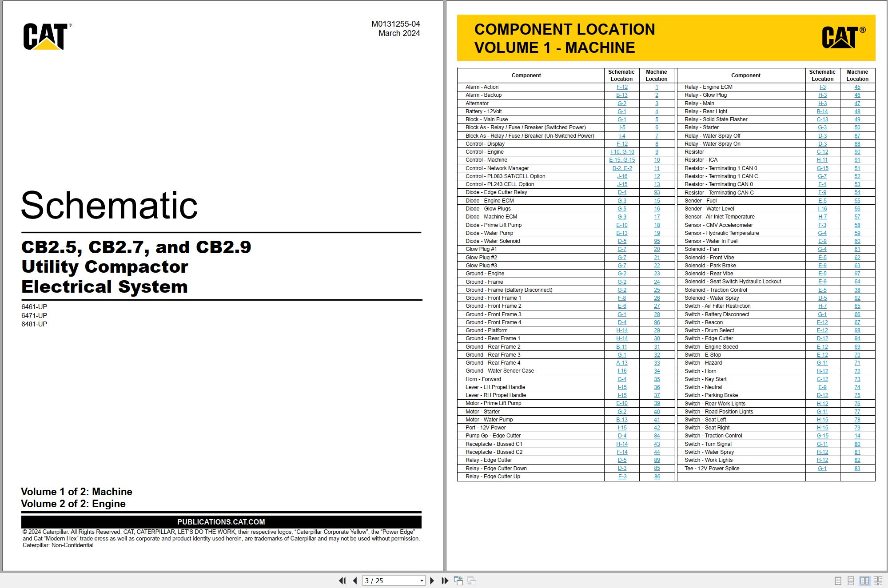Click the "Volume 2 of 2: Engine" text
Image resolution: width=888 pixels, height=588 pixels.
(x=73, y=504)
